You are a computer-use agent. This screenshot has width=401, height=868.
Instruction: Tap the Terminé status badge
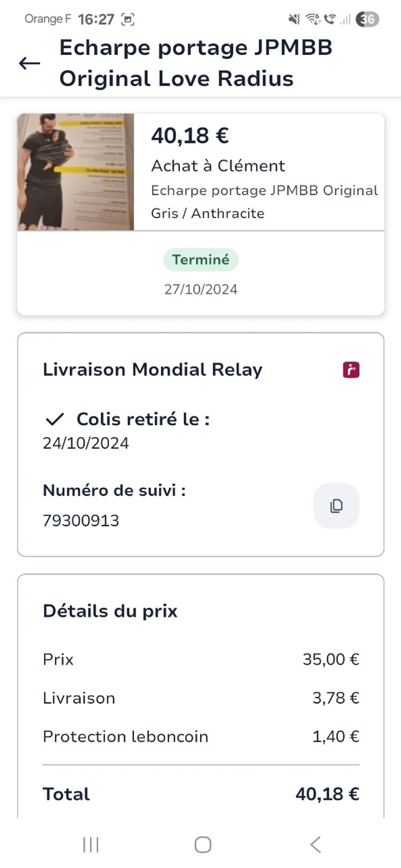200,260
